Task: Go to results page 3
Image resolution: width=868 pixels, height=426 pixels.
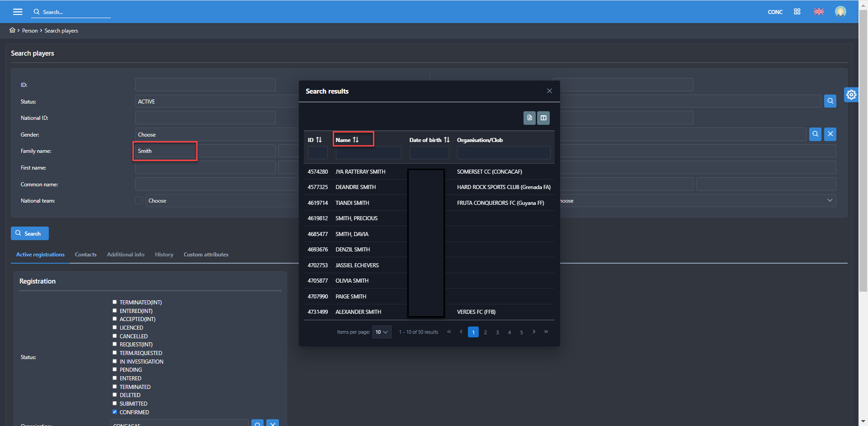Action: coord(497,332)
